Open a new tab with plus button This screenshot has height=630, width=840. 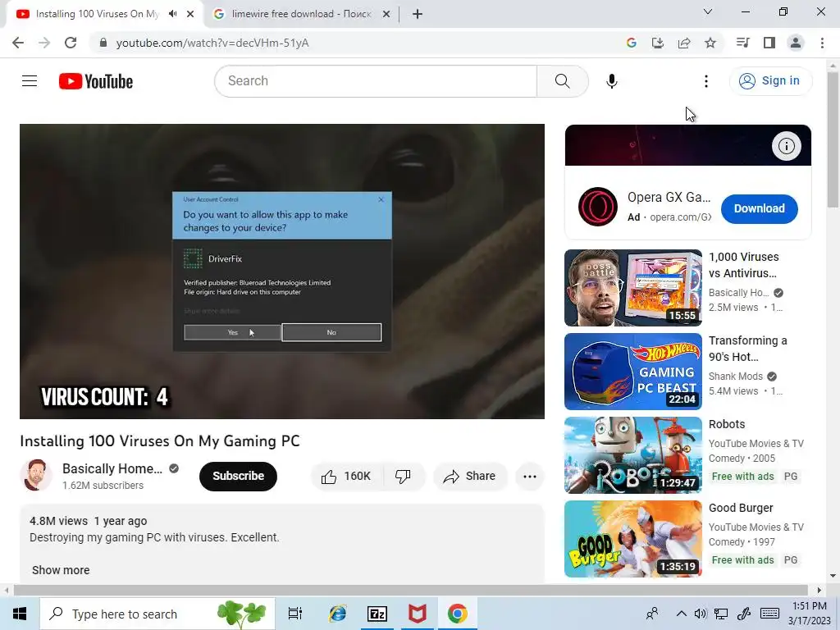click(x=418, y=14)
